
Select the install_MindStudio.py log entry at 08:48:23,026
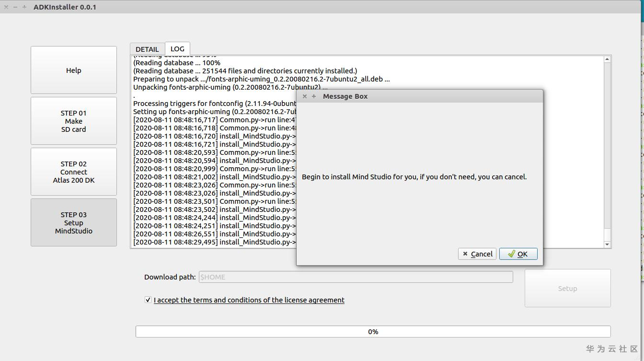[x=215, y=193]
